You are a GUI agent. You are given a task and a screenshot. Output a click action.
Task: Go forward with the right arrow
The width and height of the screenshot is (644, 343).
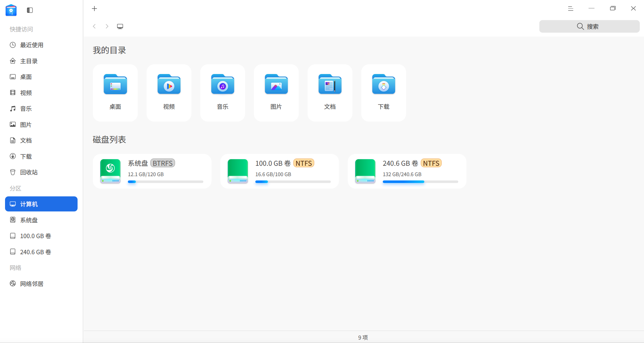coord(107,26)
